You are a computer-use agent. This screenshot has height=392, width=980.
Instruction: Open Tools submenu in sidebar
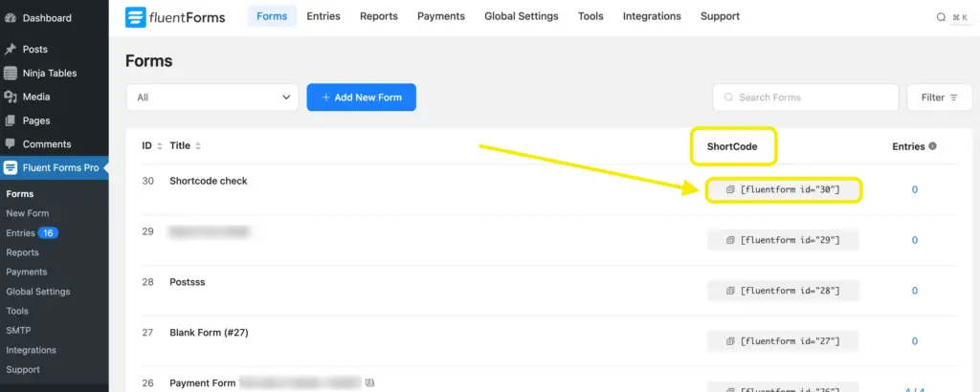17,311
